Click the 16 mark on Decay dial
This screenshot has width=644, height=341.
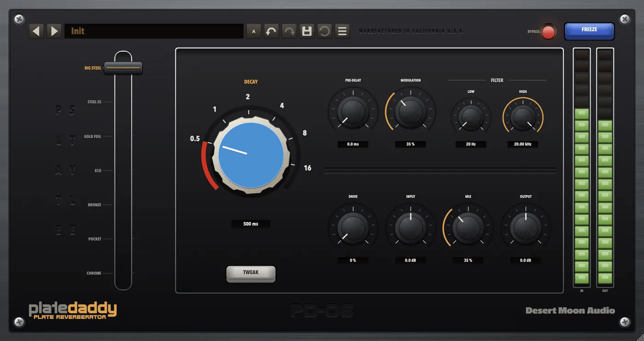tap(308, 168)
